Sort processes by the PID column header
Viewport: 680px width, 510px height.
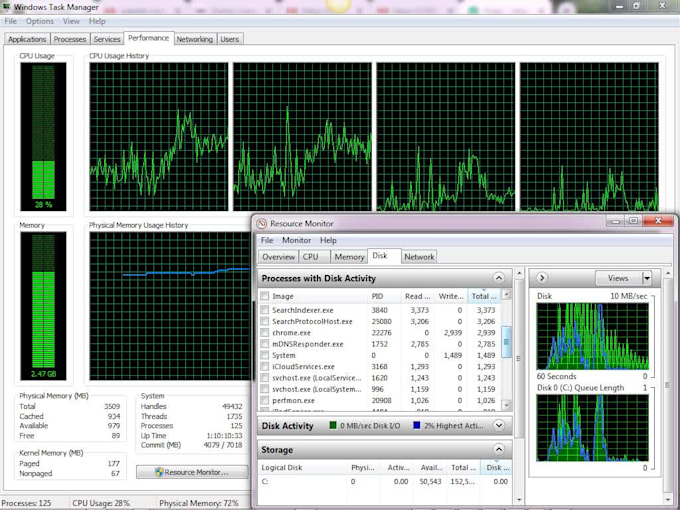(378, 296)
